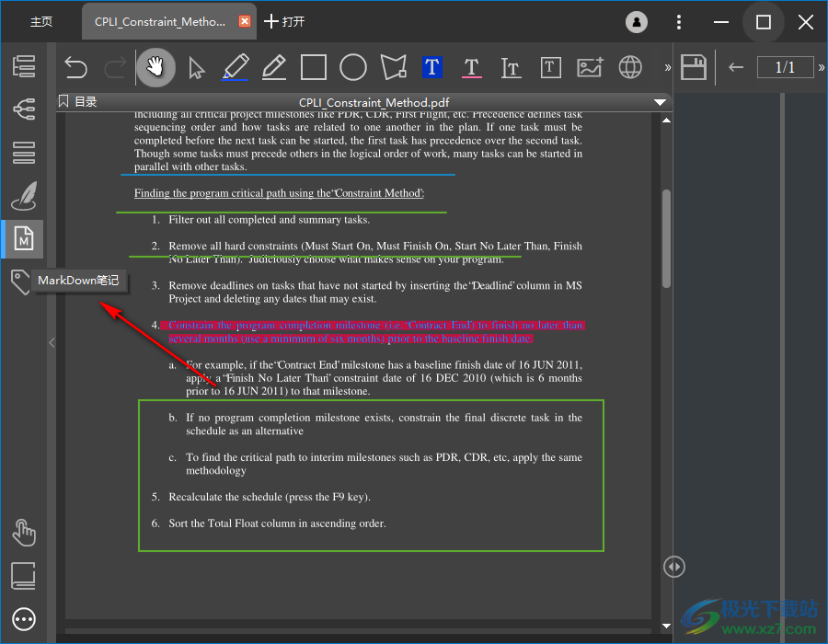This screenshot has height=644, width=828.
Task: Click the scroll up arrow
Action: (666, 121)
